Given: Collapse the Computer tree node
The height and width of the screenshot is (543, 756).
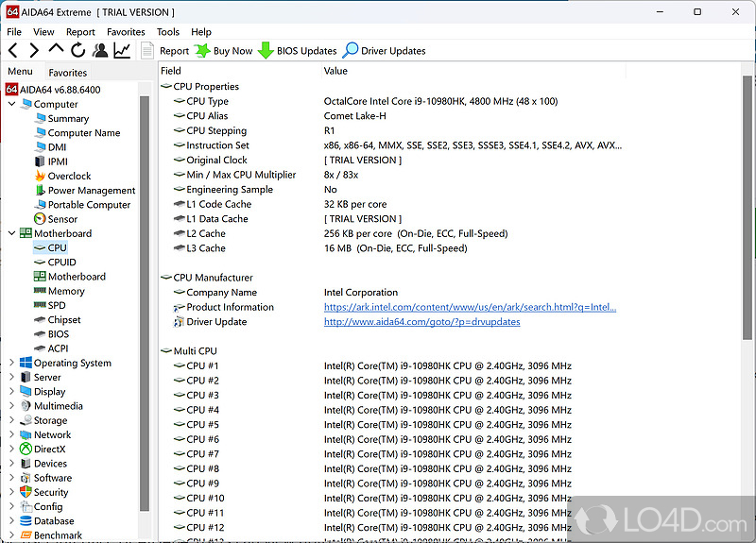Looking at the screenshot, I should click(x=11, y=104).
